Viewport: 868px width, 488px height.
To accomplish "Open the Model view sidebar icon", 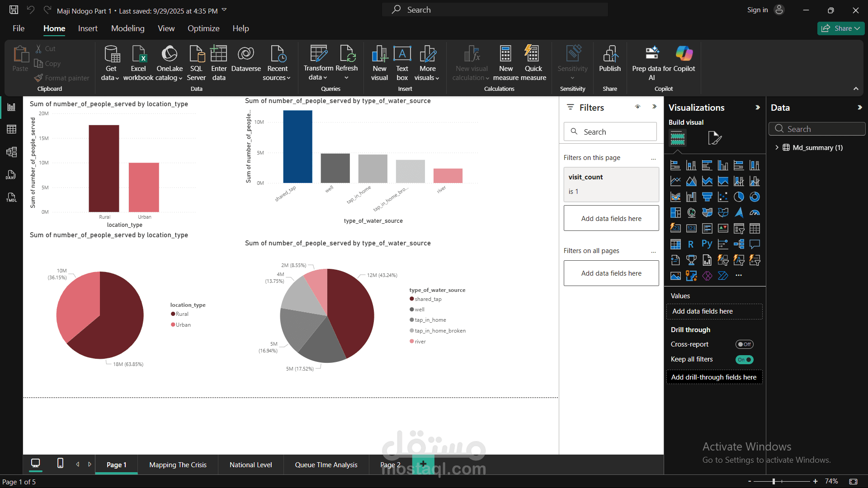I will click(11, 152).
